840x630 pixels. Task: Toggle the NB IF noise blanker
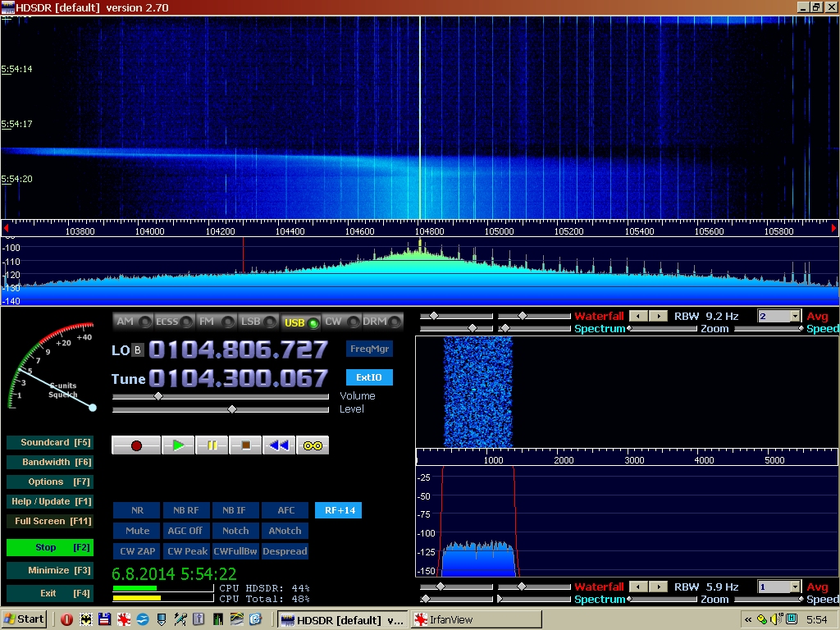point(234,510)
